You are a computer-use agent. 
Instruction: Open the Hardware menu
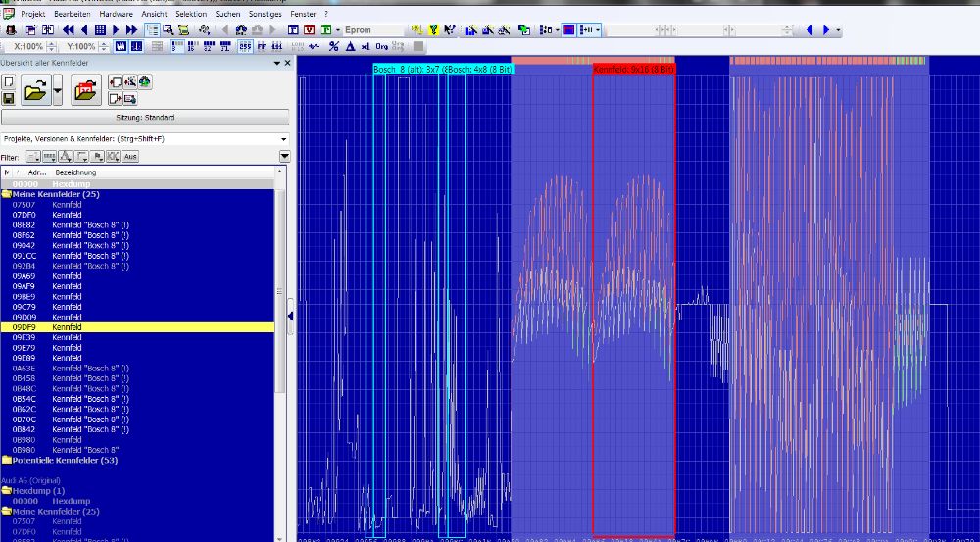[x=116, y=14]
